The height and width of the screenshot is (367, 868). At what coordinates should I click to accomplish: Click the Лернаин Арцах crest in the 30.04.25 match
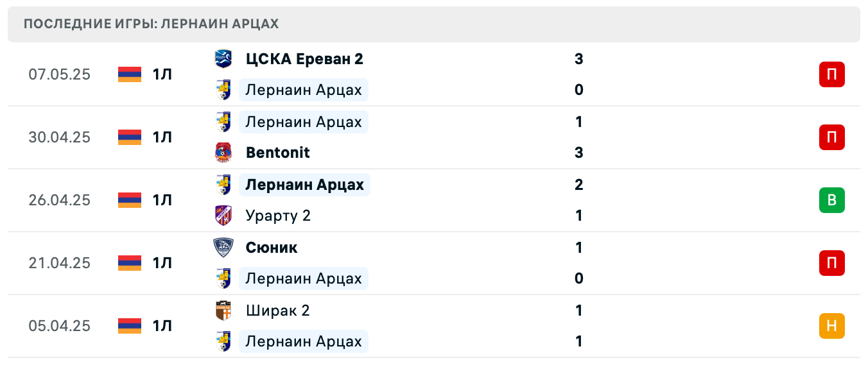[223, 122]
